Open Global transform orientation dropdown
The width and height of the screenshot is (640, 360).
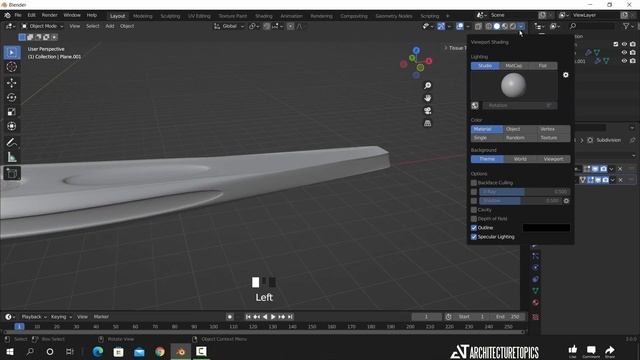(x=229, y=26)
